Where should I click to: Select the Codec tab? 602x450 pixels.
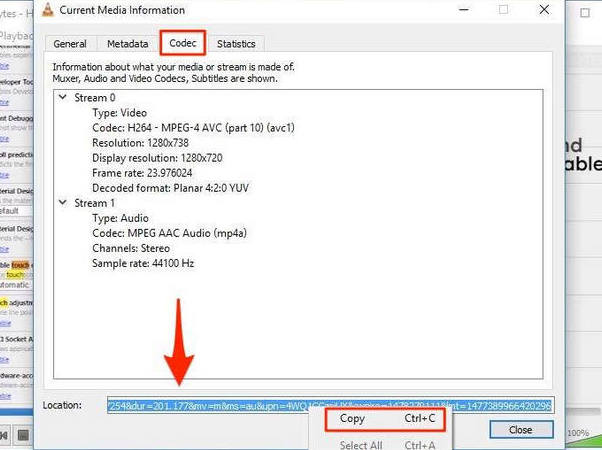(x=183, y=43)
